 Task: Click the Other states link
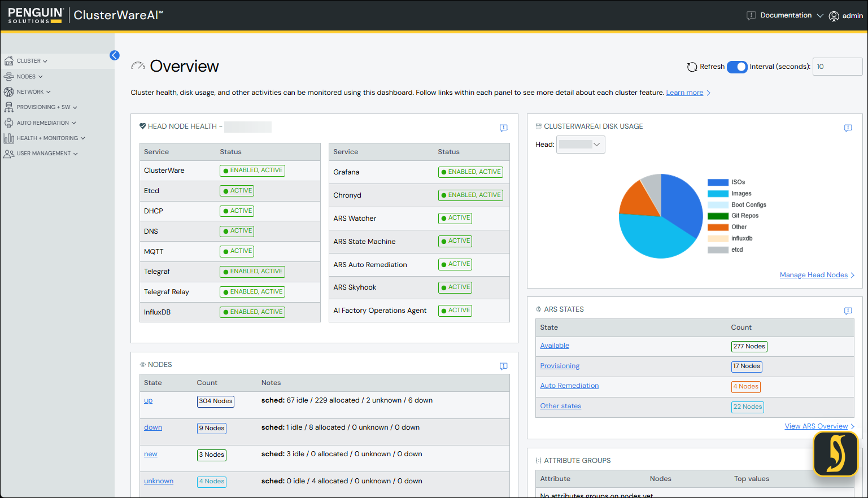click(x=560, y=406)
